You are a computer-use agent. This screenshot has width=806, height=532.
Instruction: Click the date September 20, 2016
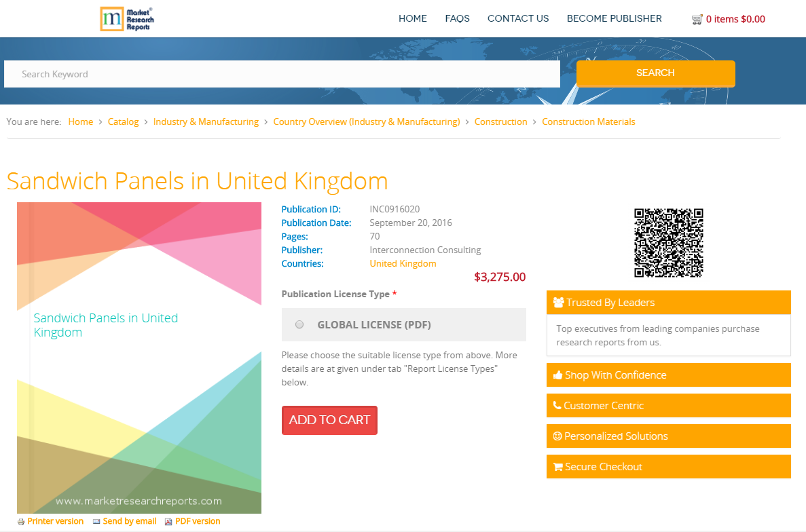[411, 223]
